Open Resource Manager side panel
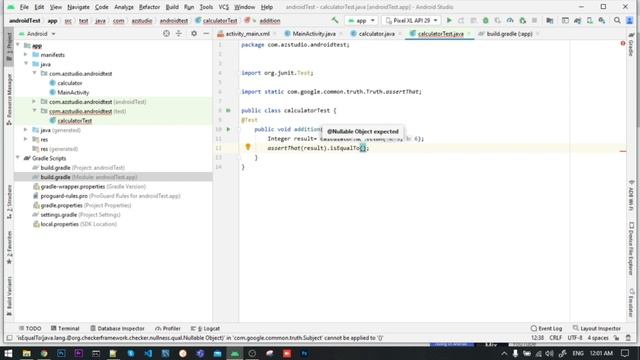 click(x=9, y=99)
